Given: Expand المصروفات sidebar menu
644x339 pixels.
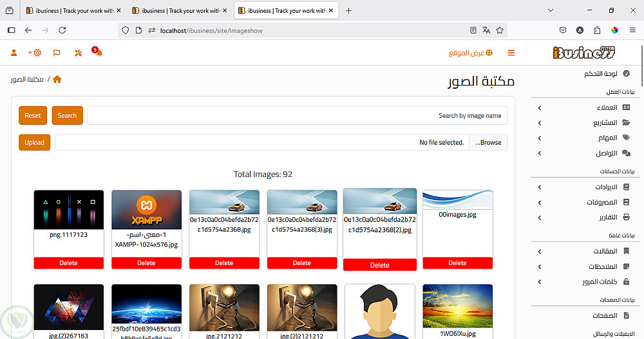Looking at the screenshot, I should tap(585, 203).
